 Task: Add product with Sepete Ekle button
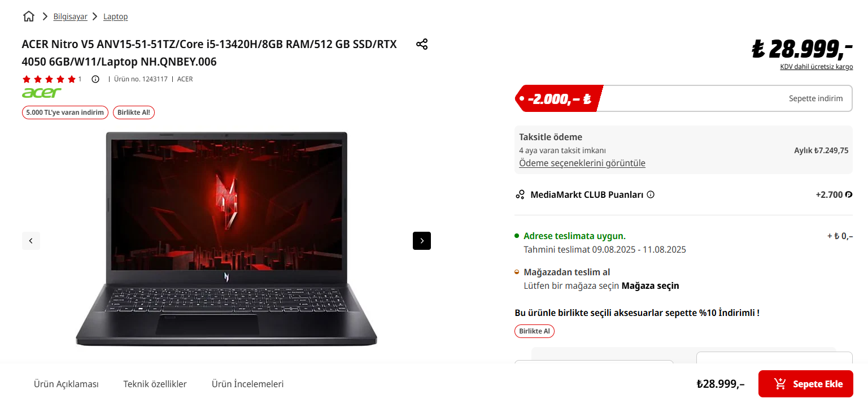click(806, 384)
